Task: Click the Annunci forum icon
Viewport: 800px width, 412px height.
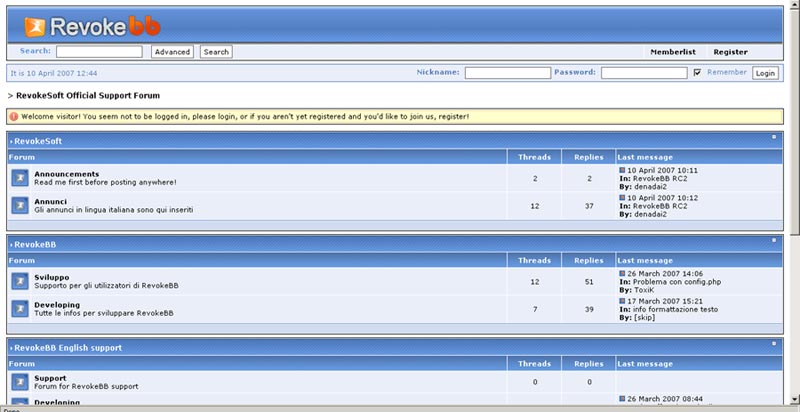Action: point(19,204)
